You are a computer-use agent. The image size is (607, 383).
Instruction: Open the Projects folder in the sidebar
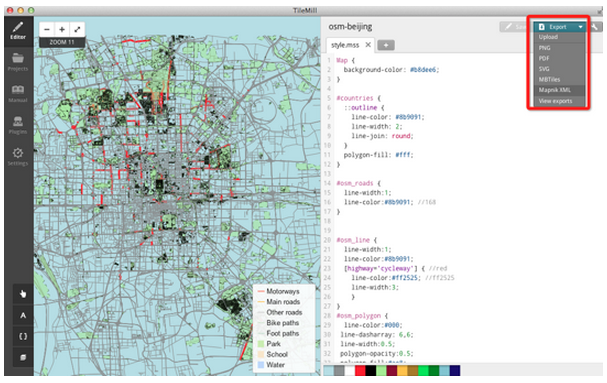18,62
